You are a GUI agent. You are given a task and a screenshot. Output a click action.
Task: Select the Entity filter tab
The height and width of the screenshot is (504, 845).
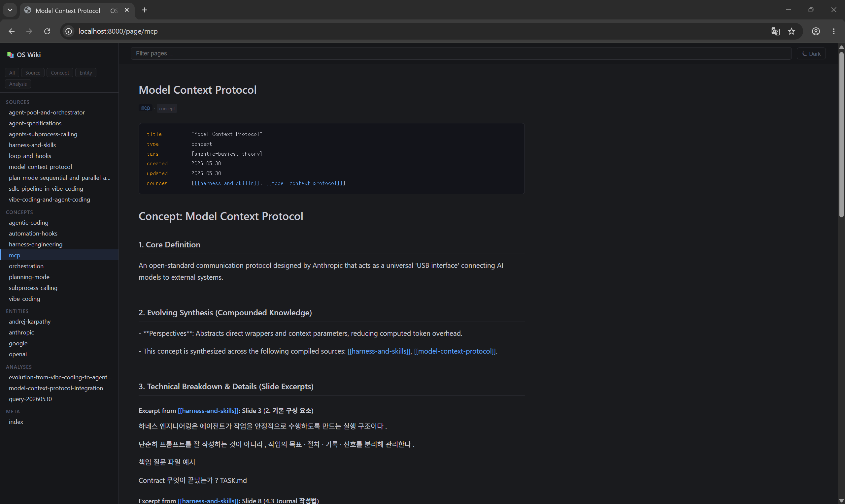click(x=85, y=73)
